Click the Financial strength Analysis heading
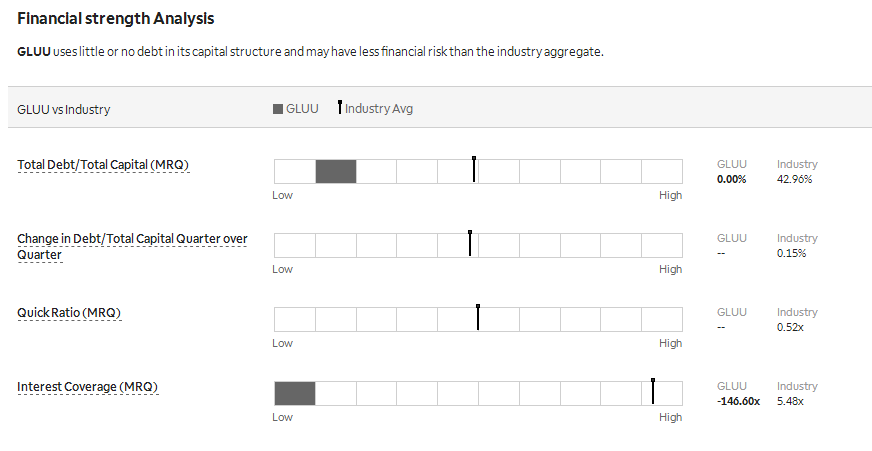Image resolution: width=872 pixels, height=451 pixels. [x=116, y=18]
